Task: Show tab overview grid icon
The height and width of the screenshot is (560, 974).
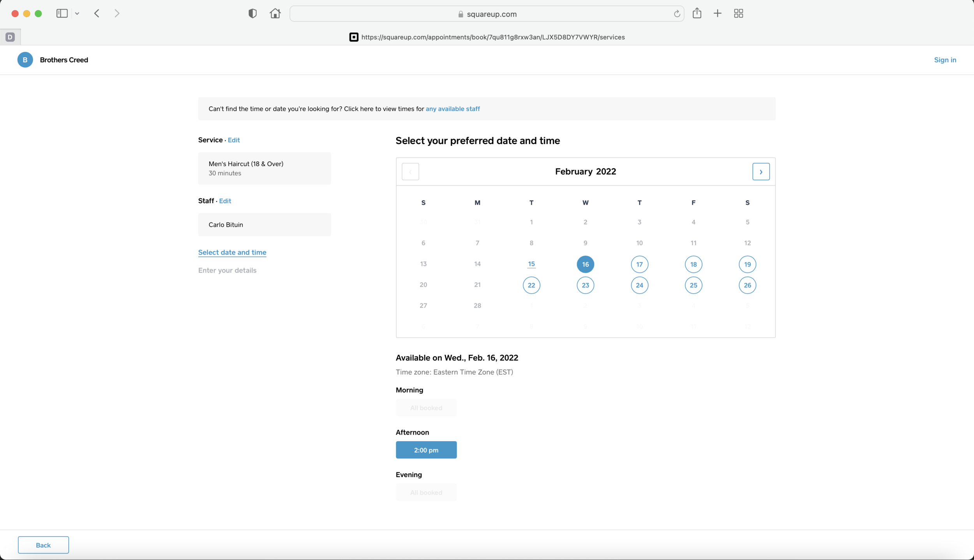Action: point(738,14)
